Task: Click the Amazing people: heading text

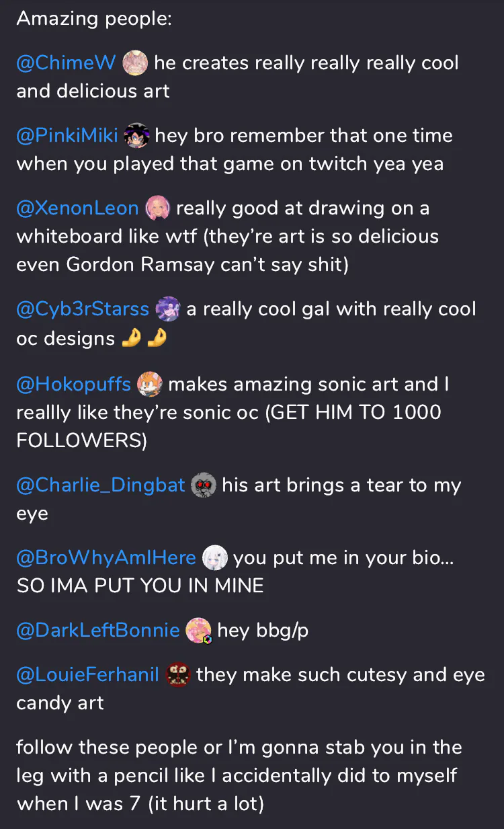Action: pos(94,19)
